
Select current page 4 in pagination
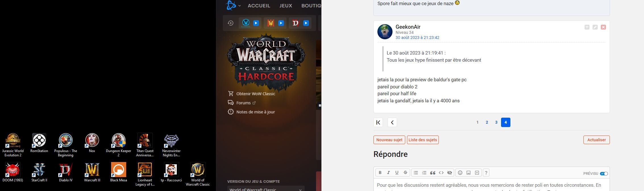(506, 122)
